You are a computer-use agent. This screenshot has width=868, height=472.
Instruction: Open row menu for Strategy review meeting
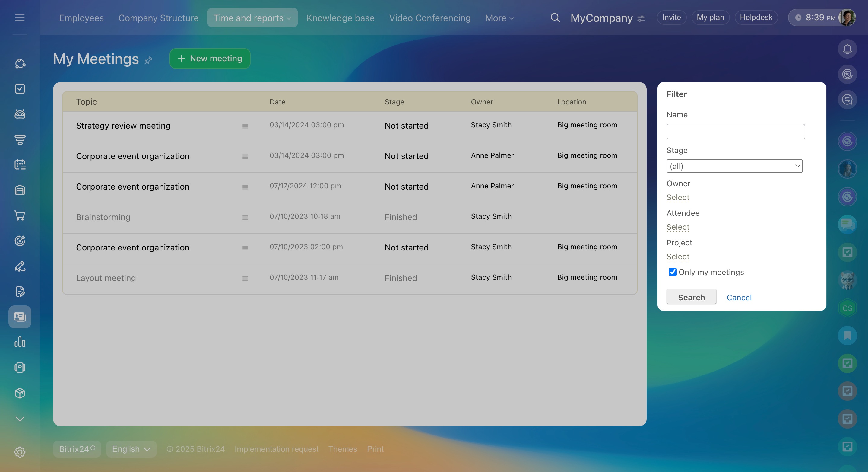pos(245,126)
